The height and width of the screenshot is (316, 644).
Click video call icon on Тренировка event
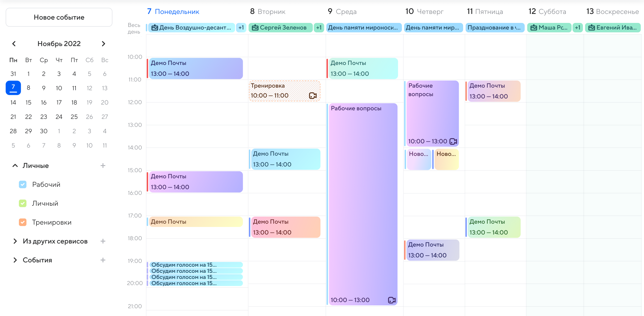pos(312,95)
